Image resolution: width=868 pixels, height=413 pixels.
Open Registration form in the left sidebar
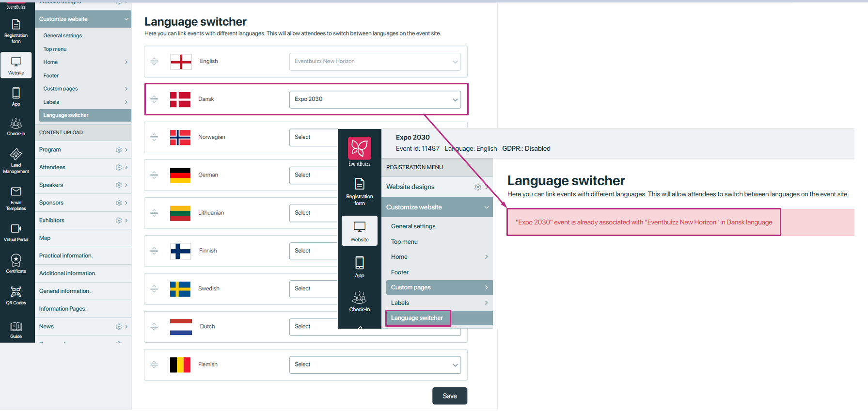pyautogui.click(x=16, y=31)
